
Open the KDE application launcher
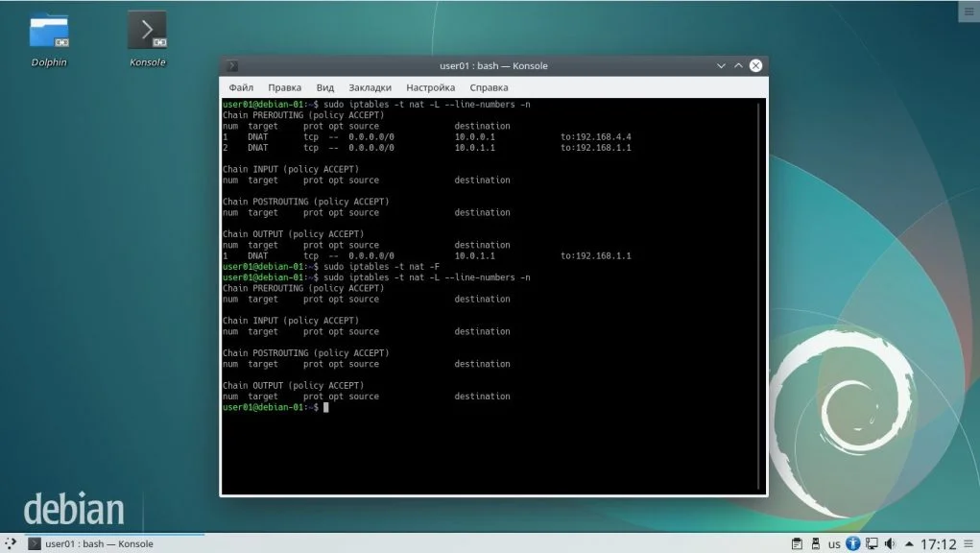pyautogui.click(x=11, y=543)
